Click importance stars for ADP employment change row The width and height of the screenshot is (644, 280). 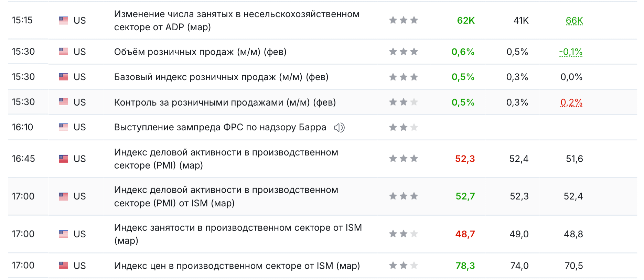point(404,20)
